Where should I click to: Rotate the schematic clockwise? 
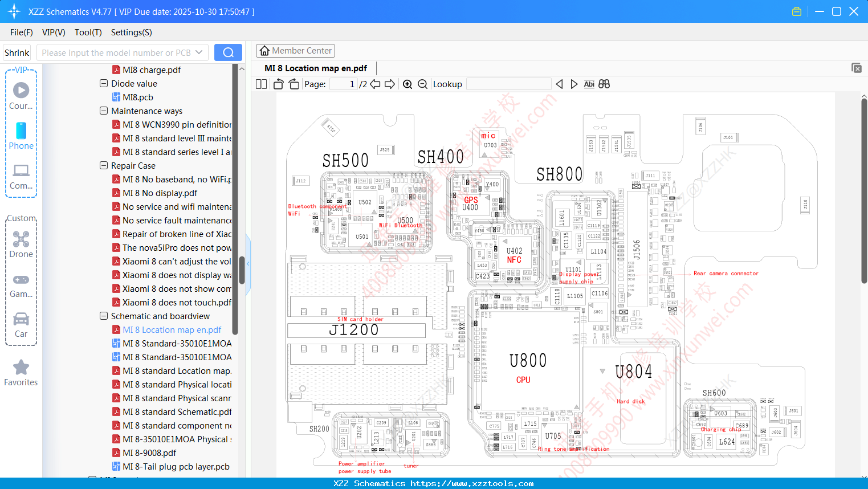tap(294, 84)
